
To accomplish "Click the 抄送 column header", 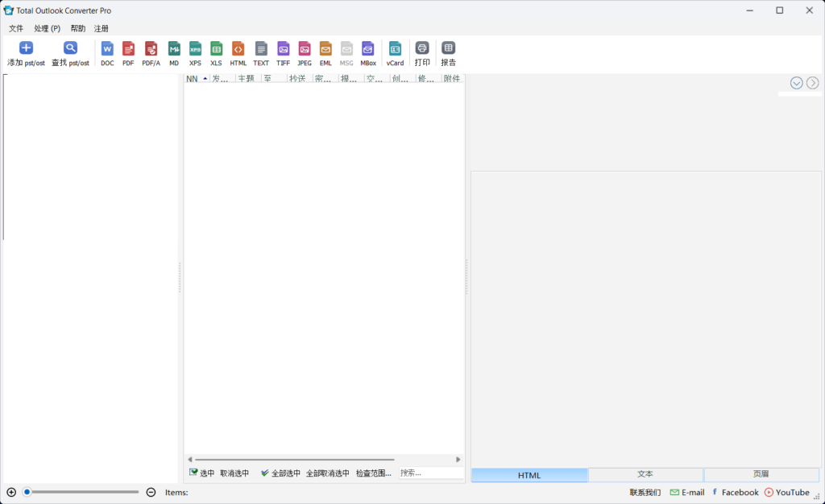I will 300,78.
